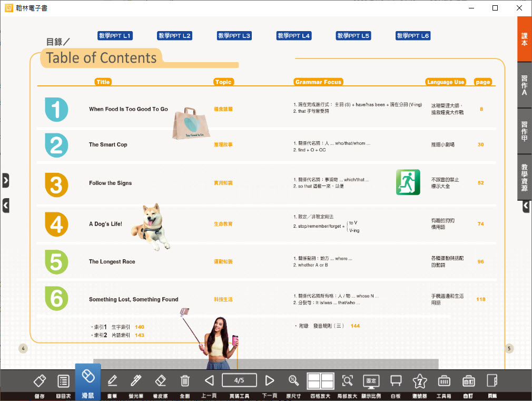Click the 4/5 page number field

[239, 380]
